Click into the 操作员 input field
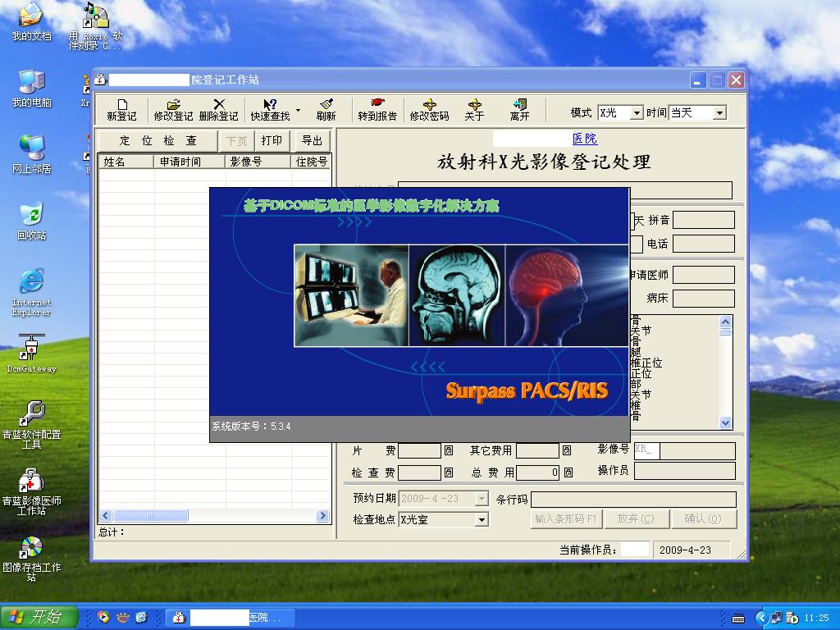Viewport: 840px width, 630px height. point(685,470)
